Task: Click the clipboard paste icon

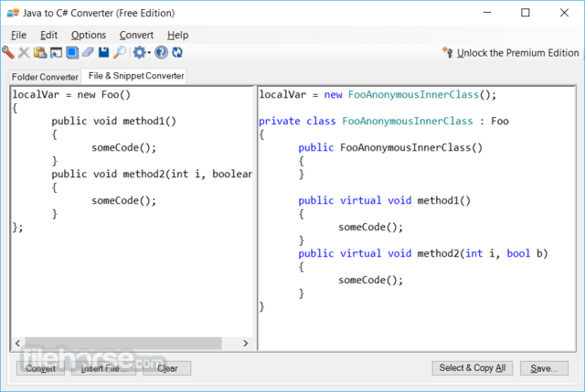Action: pos(40,53)
